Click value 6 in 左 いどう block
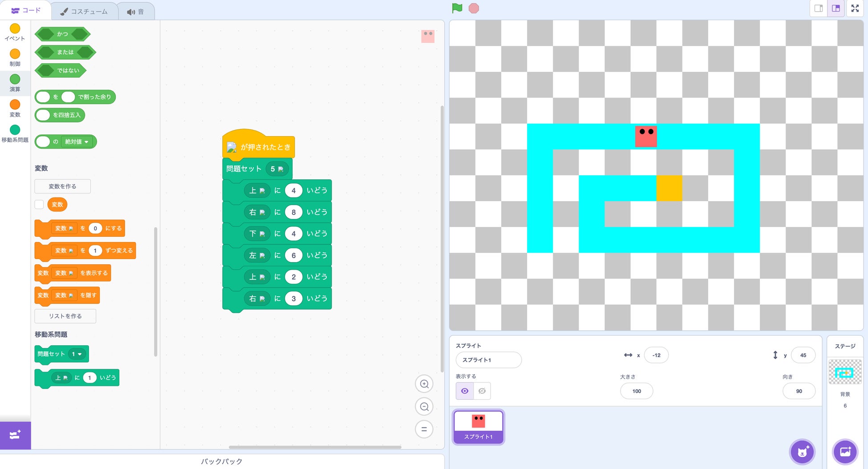This screenshot has height=469, width=868. coord(293,255)
